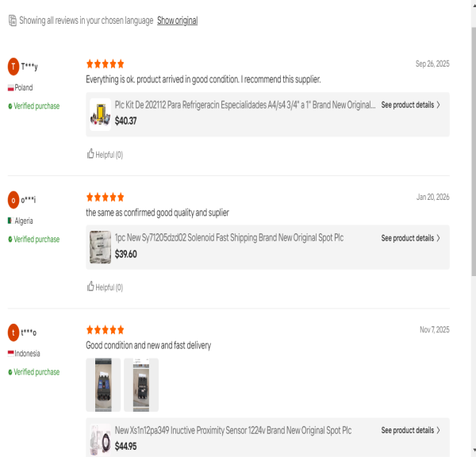
Task: Click T***y's orange avatar icon
Action: (13, 67)
